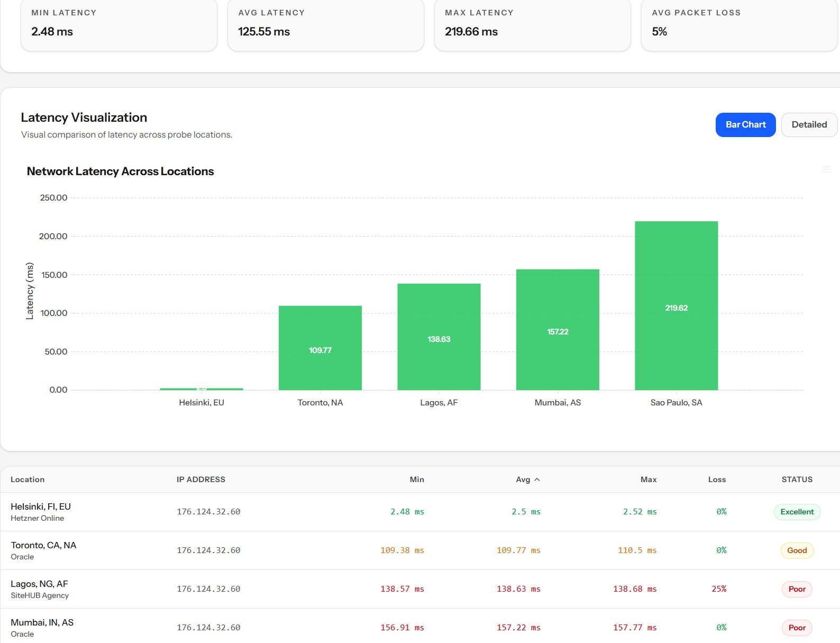Click the Helsinki, EU axis label
Viewport: 840px width, 643px height.
pos(202,403)
